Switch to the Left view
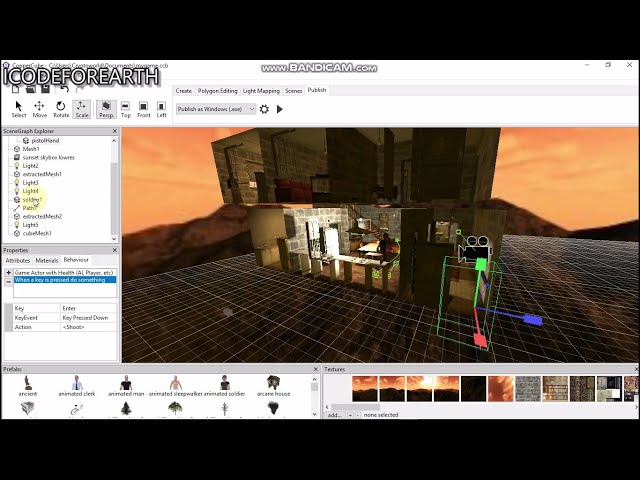 point(161,109)
